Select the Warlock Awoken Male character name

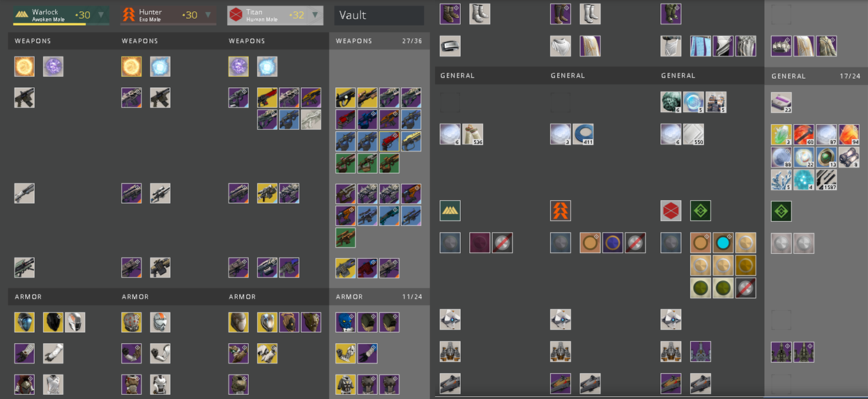point(48,15)
